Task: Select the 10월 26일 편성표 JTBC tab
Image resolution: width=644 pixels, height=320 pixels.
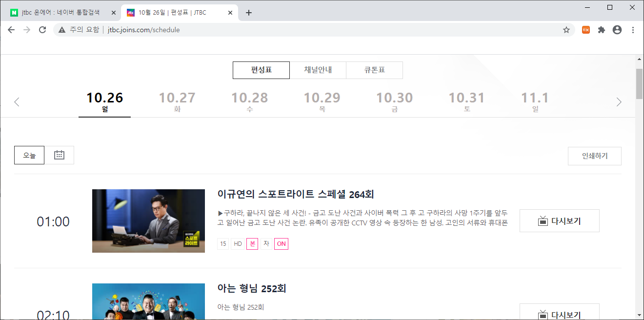Action: coord(180,13)
